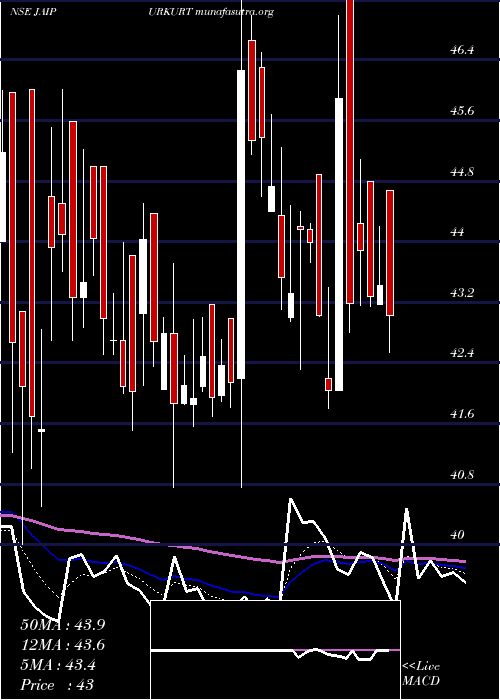Click the <<Live MACD label
500x700 pixels.
pyautogui.click(x=421, y=674)
